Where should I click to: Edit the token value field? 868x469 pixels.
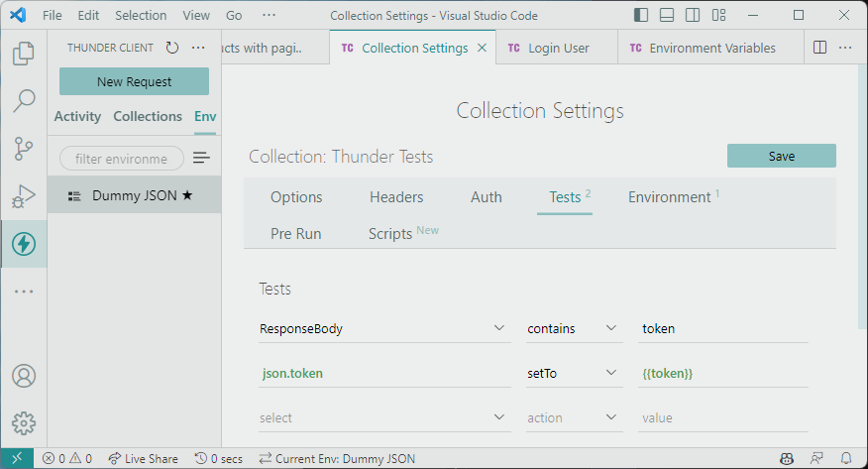(x=723, y=329)
